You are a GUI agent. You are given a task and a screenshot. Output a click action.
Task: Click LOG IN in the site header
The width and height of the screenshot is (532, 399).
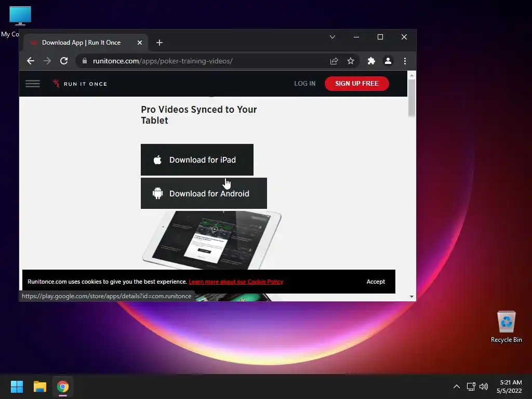pos(304,84)
